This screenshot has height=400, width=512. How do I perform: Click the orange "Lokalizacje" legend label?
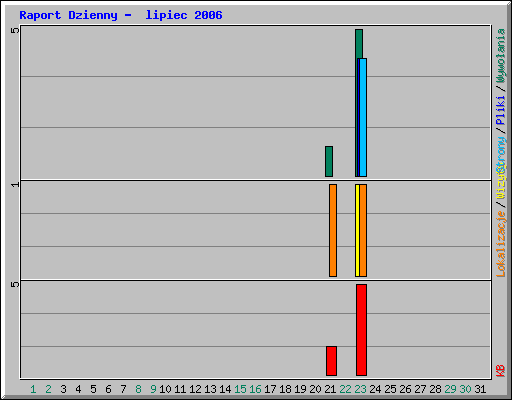click(x=501, y=244)
